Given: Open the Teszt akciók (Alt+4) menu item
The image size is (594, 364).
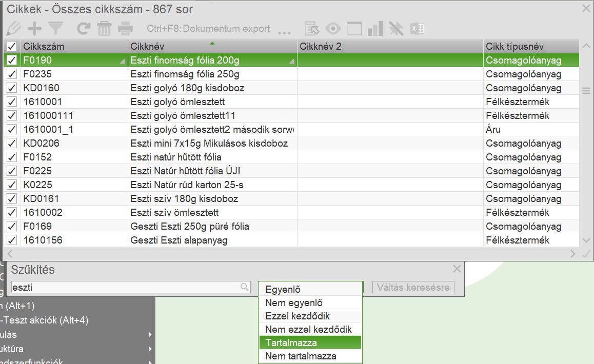Looking at the screenshot, I should pos(44,320).
